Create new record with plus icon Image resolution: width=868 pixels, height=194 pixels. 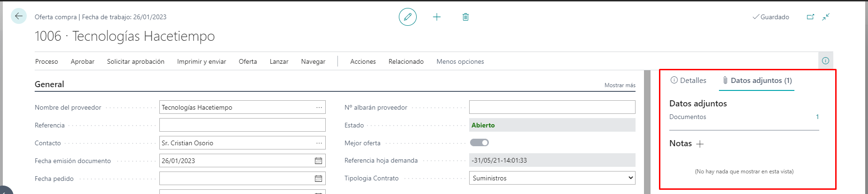coord(437,17)
